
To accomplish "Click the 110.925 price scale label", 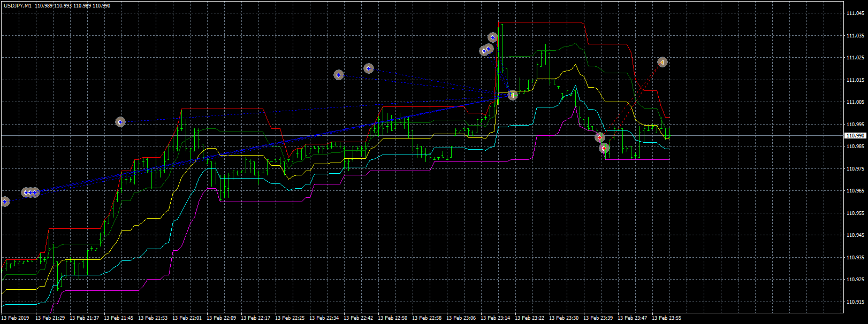I will pyautogui.click(x=855, y=280).
